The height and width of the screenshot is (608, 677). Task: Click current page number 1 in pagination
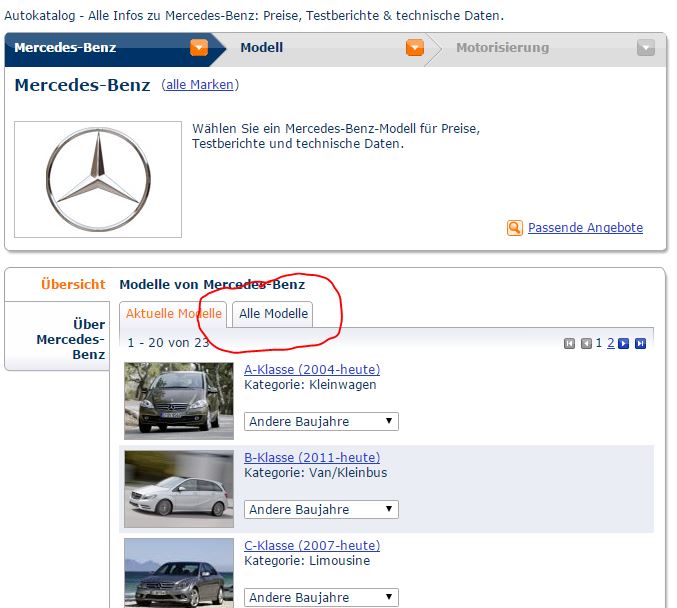(599, 343)
